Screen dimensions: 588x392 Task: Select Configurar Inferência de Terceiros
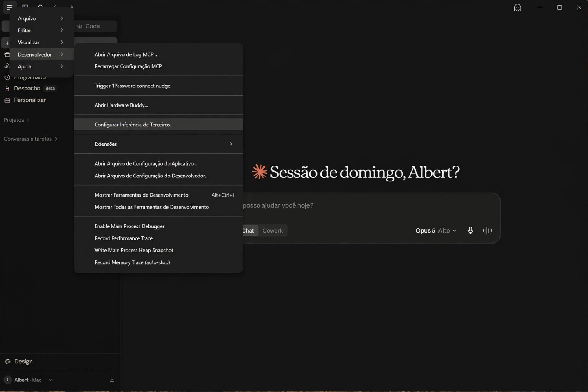click(x=158, y=125)
